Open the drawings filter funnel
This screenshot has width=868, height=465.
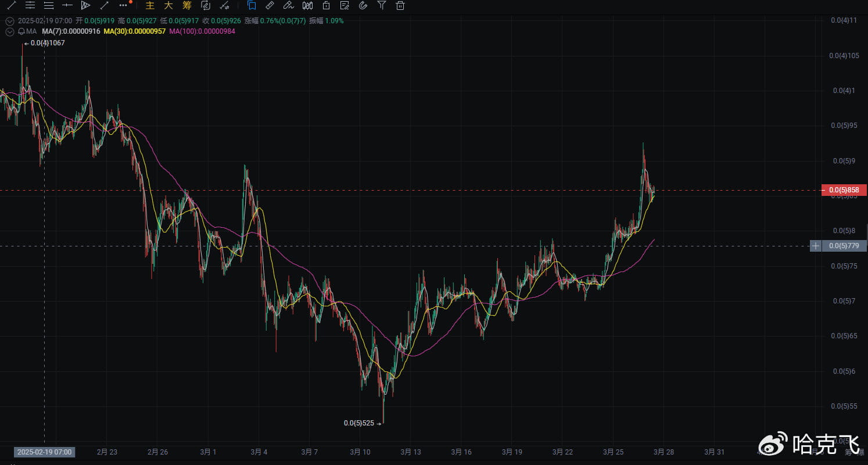click(x=382, y=6)
